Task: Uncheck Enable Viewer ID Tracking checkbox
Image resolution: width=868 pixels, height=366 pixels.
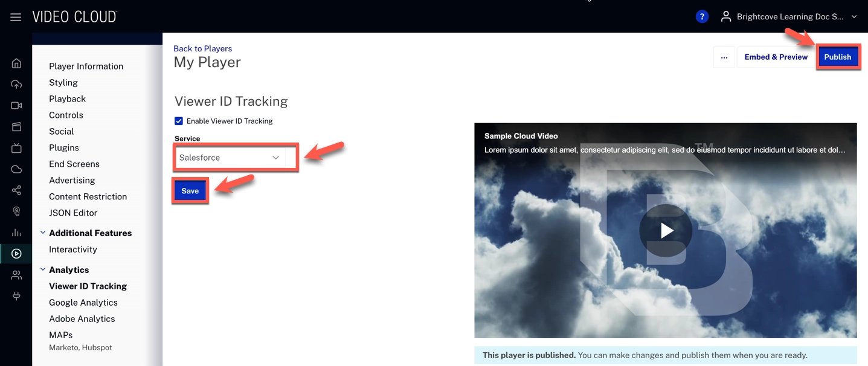Action: click(179, 121)
